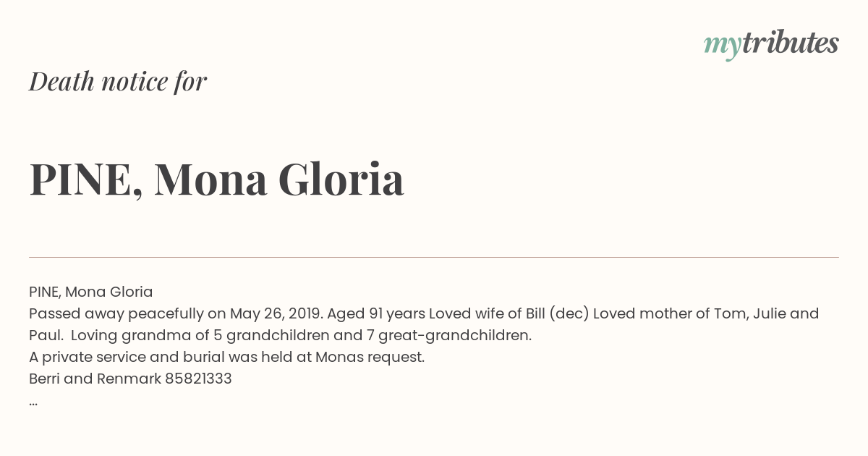
Task: Click the "A private service and burial" sentence
Action: [x=226, y=358]
